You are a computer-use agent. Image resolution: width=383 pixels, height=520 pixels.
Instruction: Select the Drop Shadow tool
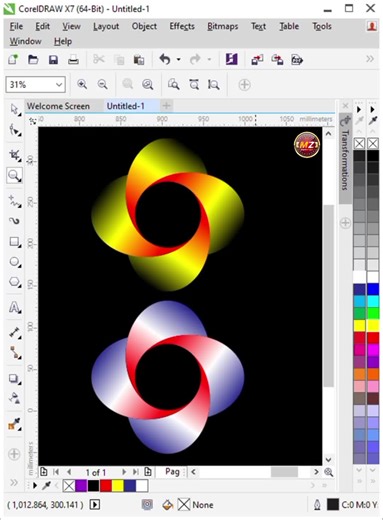pos(14,379)
